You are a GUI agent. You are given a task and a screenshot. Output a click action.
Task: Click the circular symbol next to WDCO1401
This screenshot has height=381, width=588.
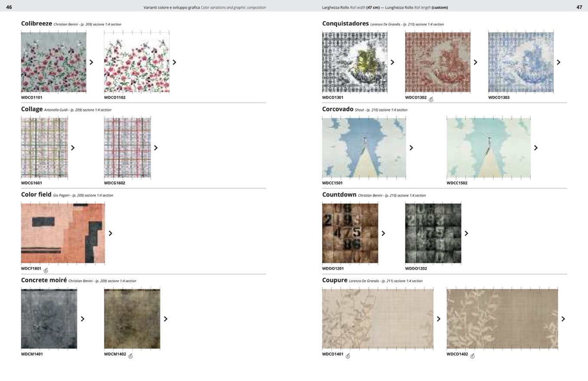point(348,356)
